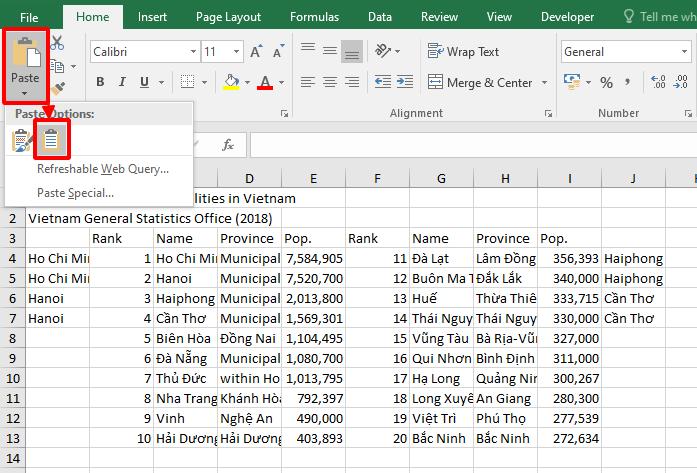Click Increase Indent icon

(405, 82)
